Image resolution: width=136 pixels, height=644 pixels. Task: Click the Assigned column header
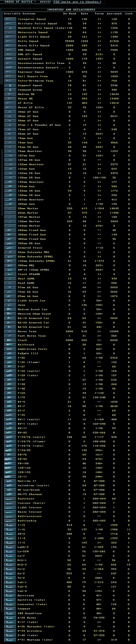tap(114, 14)
